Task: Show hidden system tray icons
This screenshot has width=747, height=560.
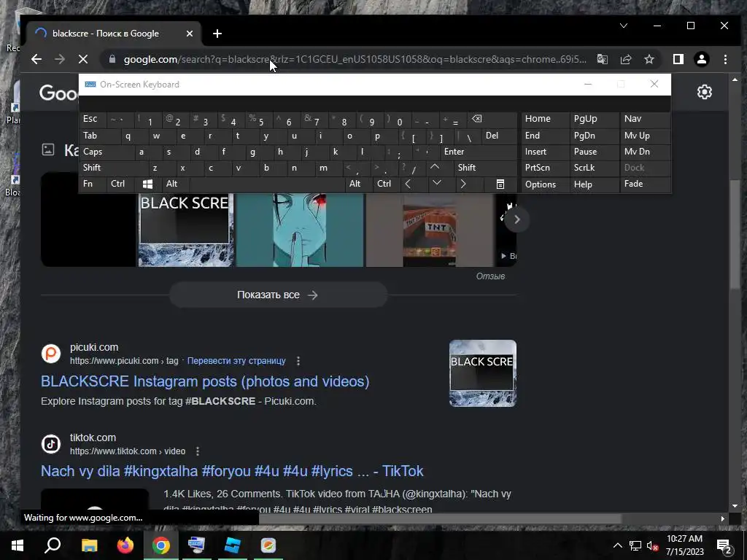Action: click(617, 545)
